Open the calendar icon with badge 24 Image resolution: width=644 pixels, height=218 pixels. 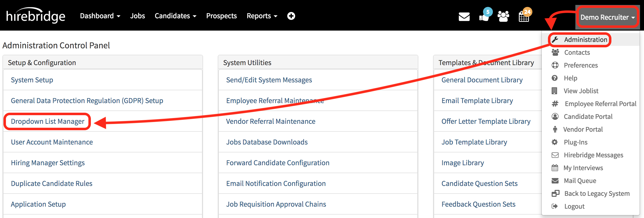click(x=523, y=17)
